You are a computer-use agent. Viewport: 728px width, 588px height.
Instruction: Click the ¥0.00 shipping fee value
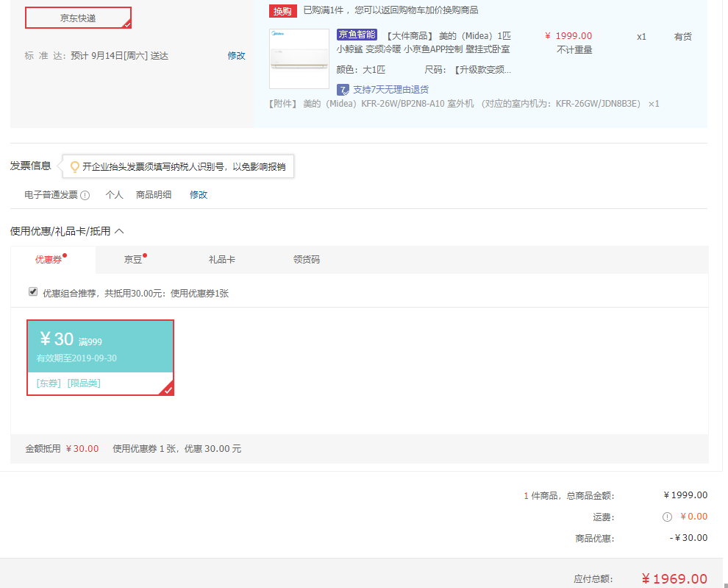694,517
